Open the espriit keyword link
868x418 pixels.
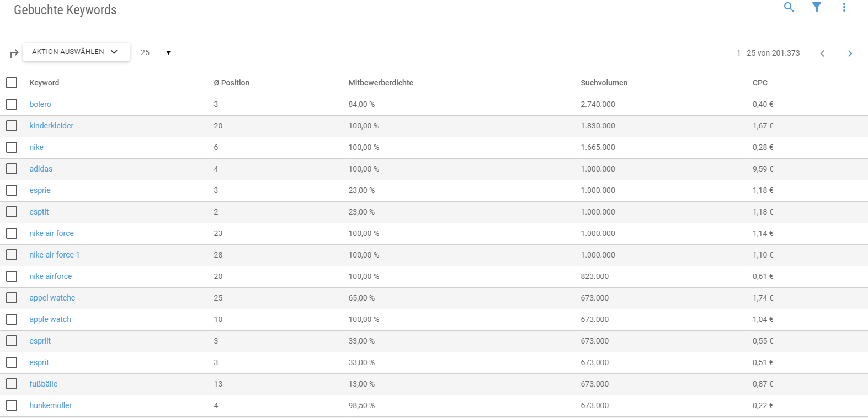[40, 341]
